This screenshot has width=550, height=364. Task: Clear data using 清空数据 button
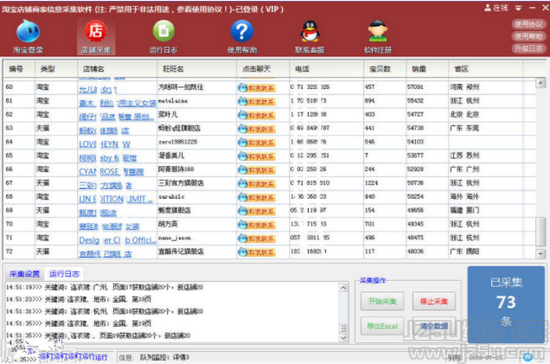click(434, 326)
